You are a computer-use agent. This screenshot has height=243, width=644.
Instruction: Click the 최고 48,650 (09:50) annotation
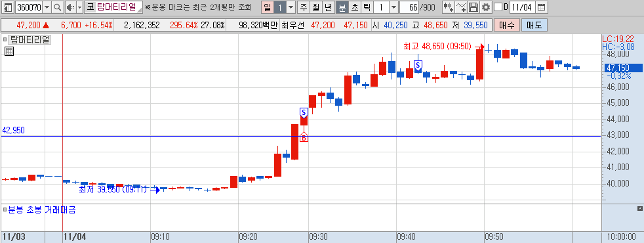(x=437, y=46)
